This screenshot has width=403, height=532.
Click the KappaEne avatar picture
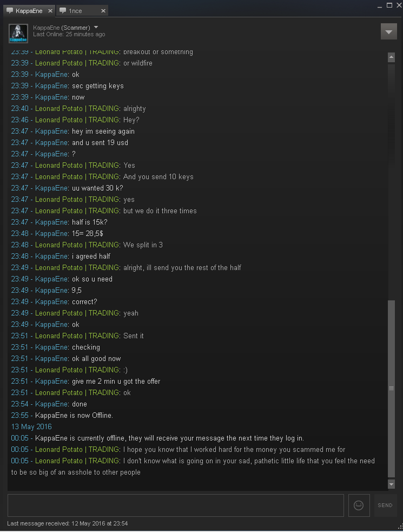tap(18, 33)
